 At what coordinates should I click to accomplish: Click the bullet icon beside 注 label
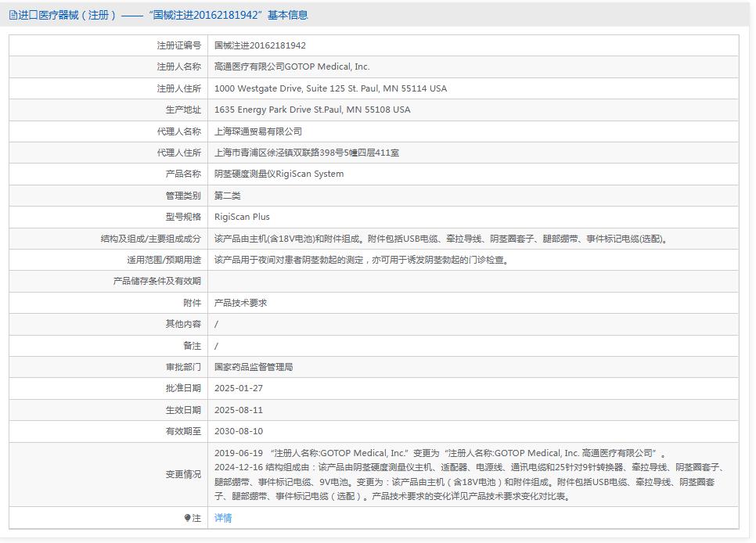[x=187, y=518]
